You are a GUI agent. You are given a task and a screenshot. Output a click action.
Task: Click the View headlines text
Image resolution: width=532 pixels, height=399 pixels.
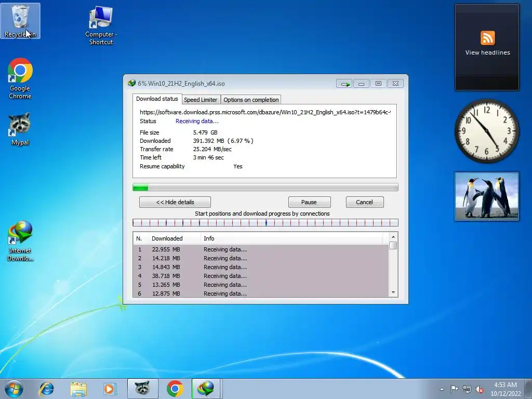[x=487, y=52]
